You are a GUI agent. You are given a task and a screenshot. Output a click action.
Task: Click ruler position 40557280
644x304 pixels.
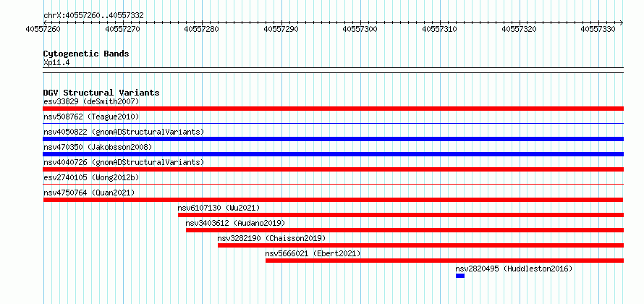click(x=202, y=29)
